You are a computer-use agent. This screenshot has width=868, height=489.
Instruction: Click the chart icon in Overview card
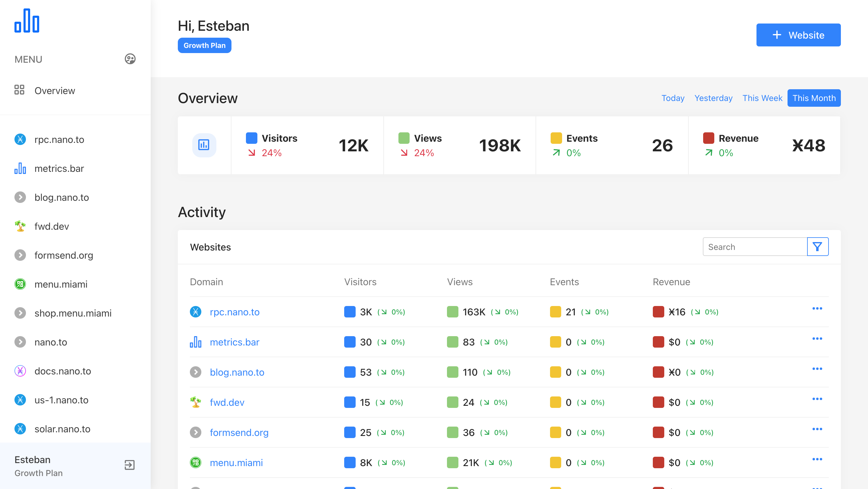pyautogui.click(x=204, y=145)
